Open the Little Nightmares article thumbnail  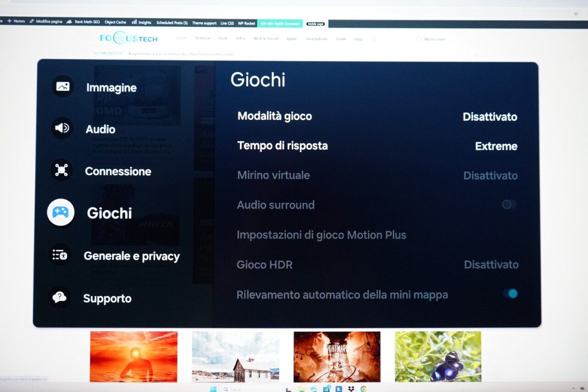tap(337, 356)
